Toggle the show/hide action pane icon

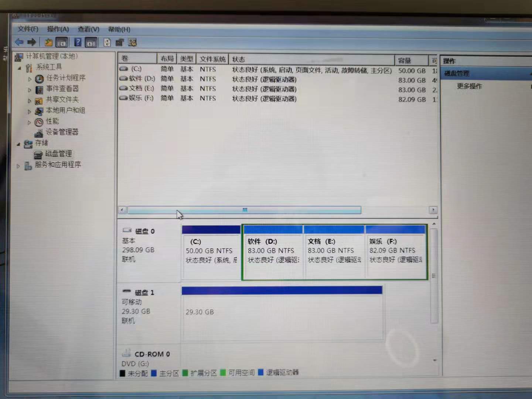pos(91,42)
